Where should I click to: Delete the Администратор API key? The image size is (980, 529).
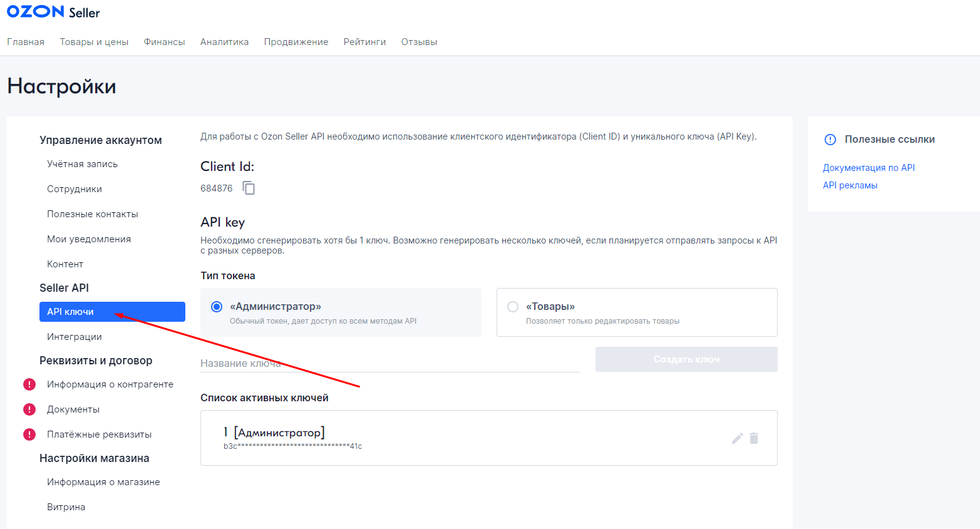click(x=754, y=438)
